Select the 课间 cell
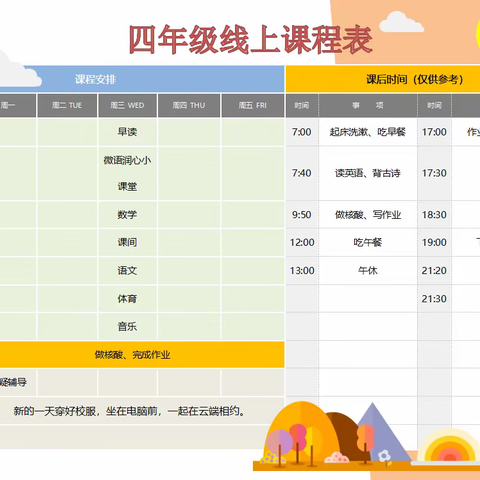 (127, 242)
